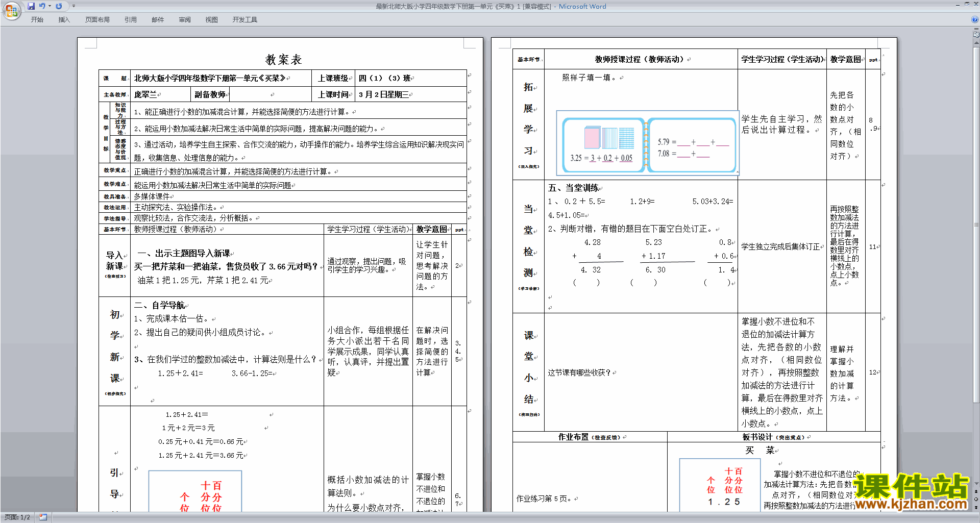Open the 开发工具 ribbon tab
Viewport: 980px width, 523px height.
[x=245, y=20]
